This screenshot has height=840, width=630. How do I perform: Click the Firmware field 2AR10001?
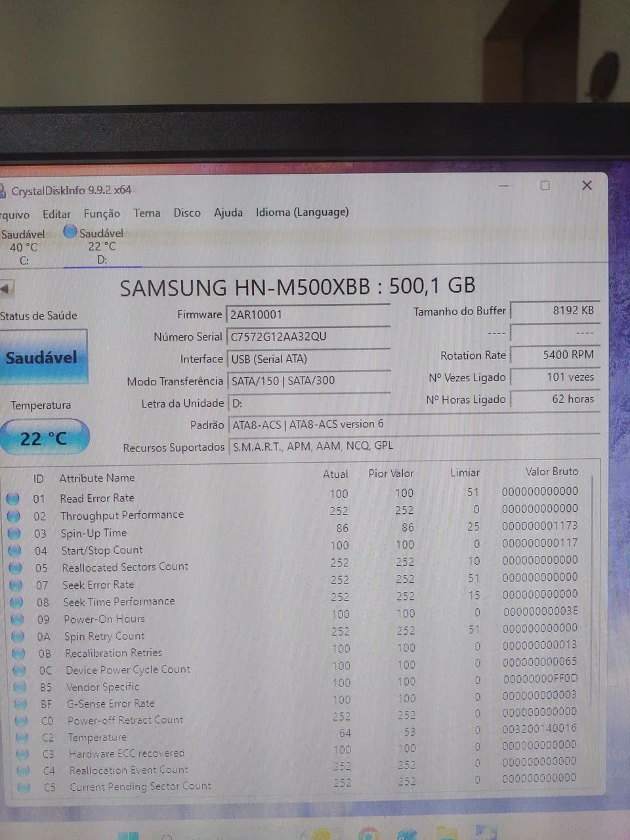pyautogui.click(x=308, y=314)
